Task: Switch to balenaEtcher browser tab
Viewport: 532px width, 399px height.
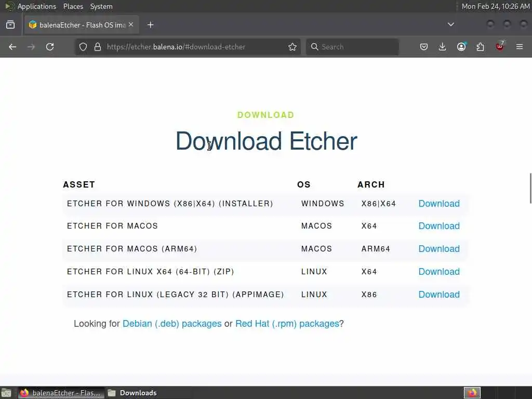Action: click(x=82, y=25)
